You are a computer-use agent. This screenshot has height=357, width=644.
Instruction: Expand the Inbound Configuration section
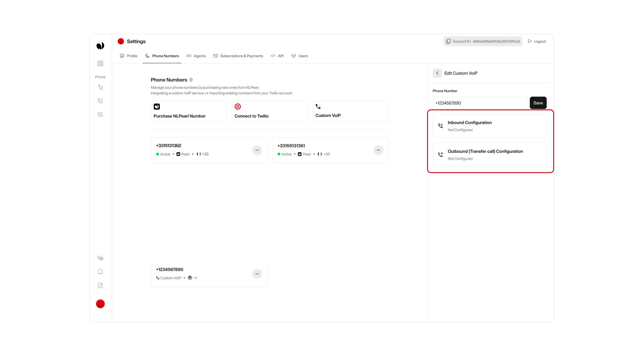coord(489,126)
